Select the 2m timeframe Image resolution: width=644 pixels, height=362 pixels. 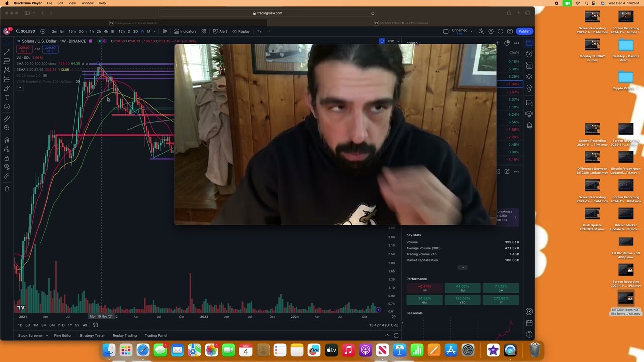[54, 31]
